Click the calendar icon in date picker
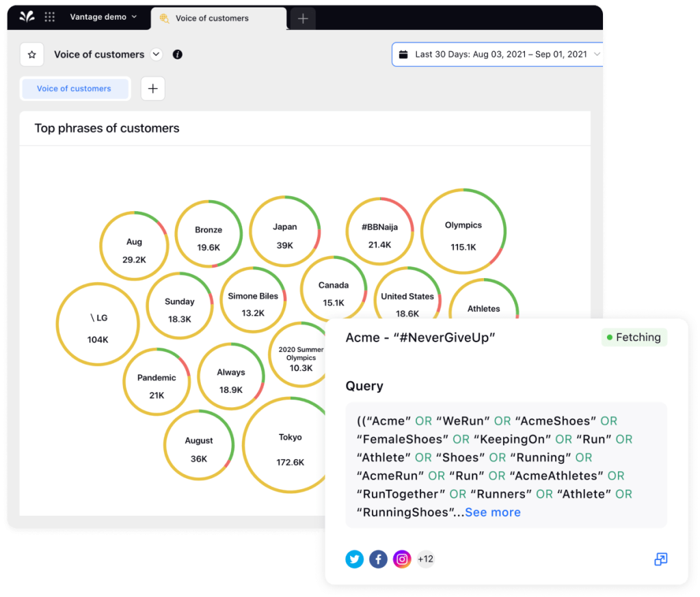The image size is (700, 597). click(403, 55)
